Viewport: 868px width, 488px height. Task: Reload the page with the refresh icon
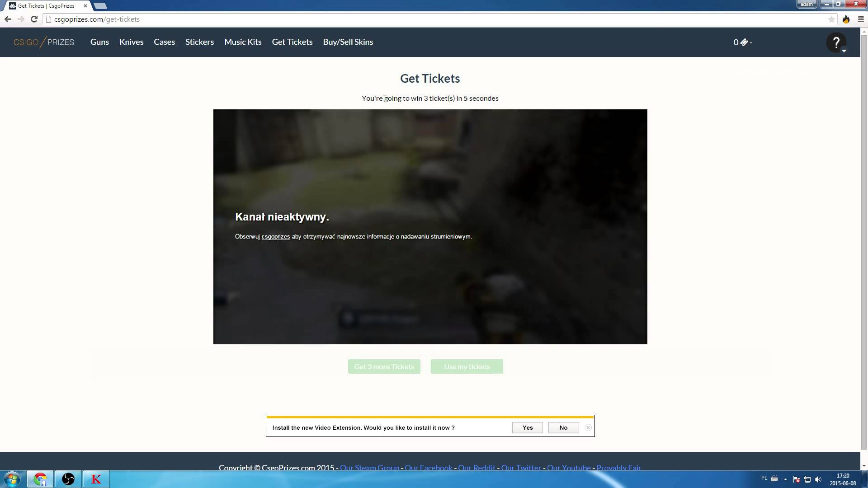[34, 19]
